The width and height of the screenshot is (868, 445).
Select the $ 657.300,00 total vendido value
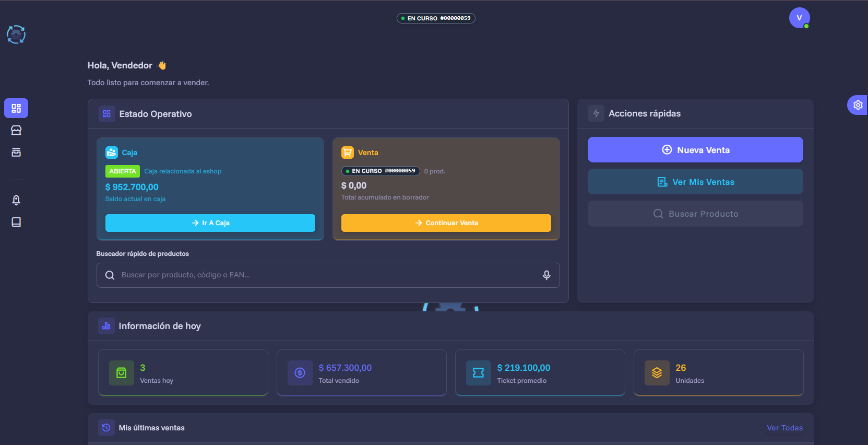[346, 368]
